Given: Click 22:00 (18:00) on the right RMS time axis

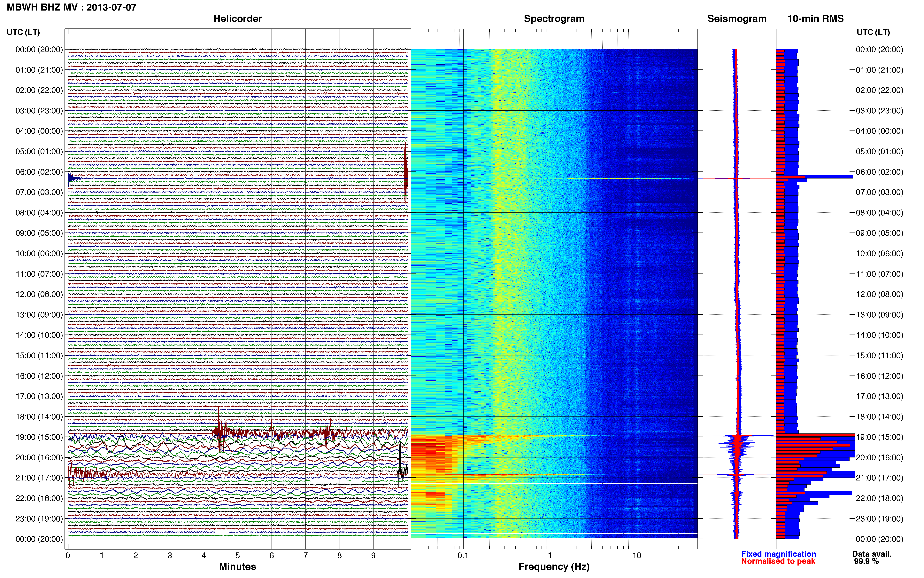Looking at the screenshot, I should pyautogui.click(x=879, y=498).
